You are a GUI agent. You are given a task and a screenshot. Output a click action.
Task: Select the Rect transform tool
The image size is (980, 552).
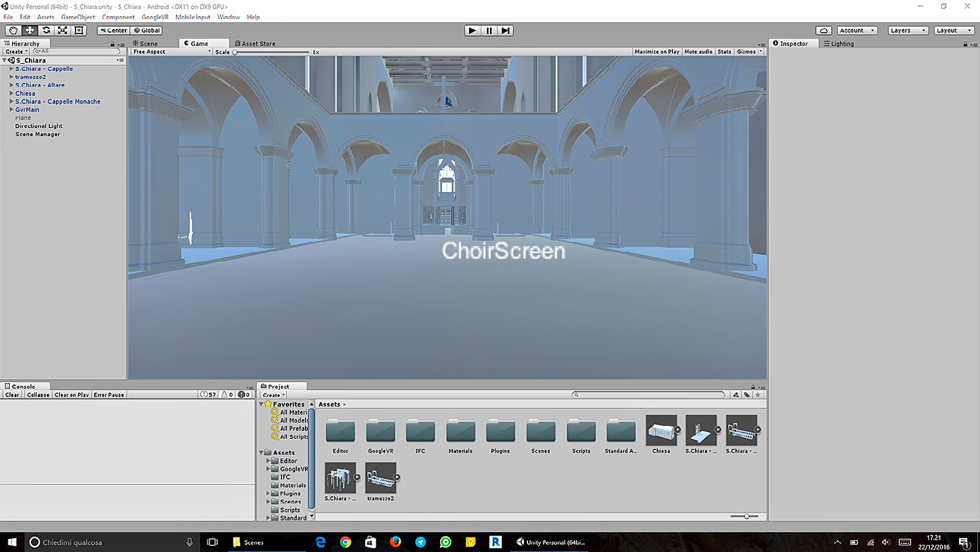click(79, 30)
